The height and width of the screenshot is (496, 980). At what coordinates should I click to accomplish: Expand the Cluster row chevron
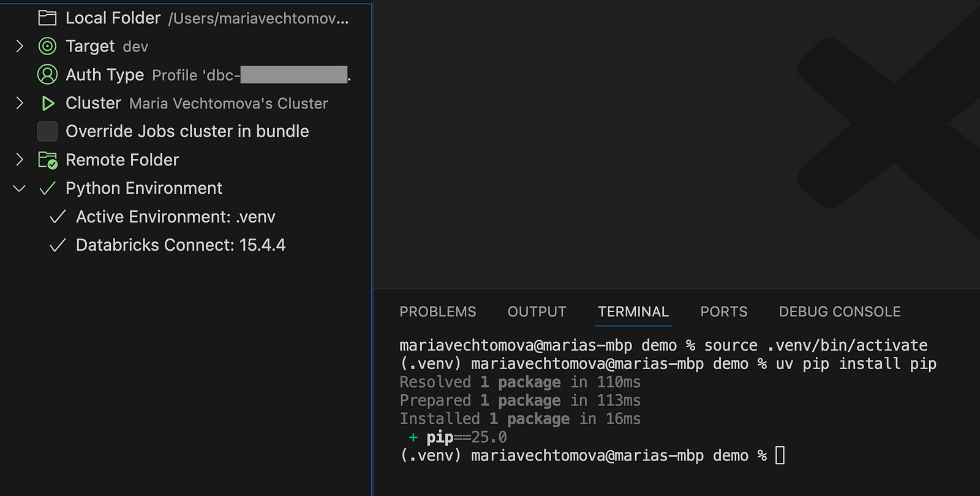point(19,103)
